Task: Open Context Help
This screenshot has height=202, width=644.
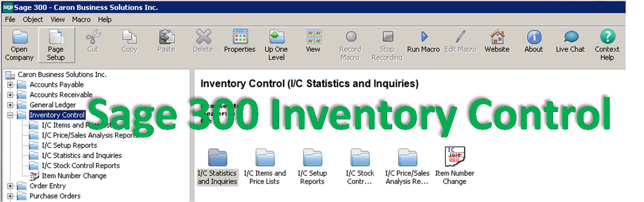Action: tap(607, 45)
